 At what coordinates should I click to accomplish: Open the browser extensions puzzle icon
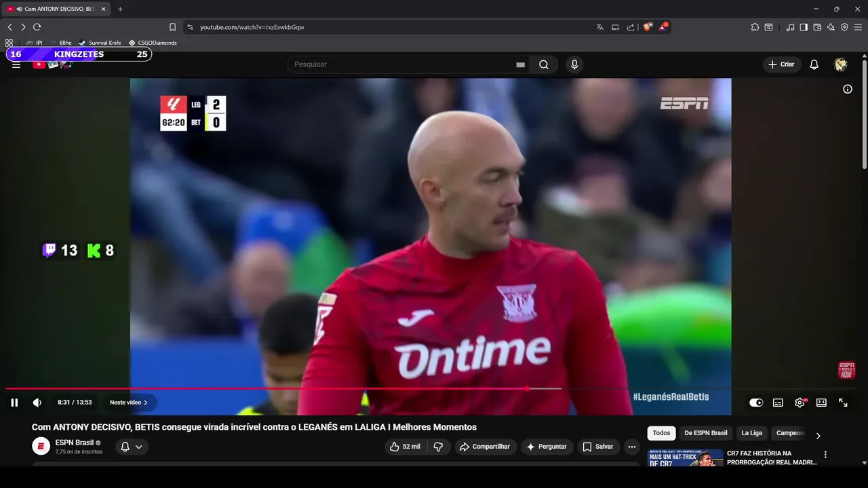755,27
